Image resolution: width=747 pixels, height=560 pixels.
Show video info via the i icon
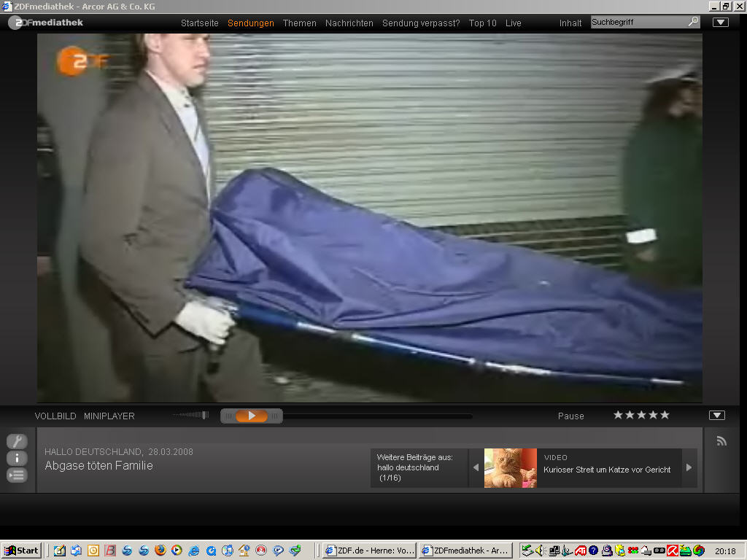[x=17, y=458]
